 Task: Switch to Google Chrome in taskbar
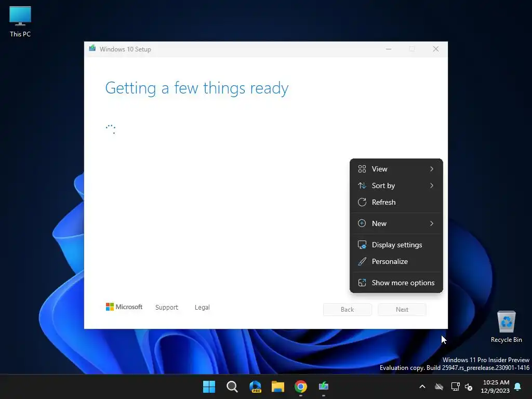pos(301,387)
